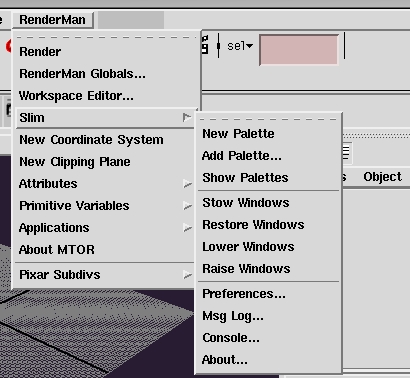Create a New Coordinate System
This screenshot has width=410, height=378.
(105, 140)
